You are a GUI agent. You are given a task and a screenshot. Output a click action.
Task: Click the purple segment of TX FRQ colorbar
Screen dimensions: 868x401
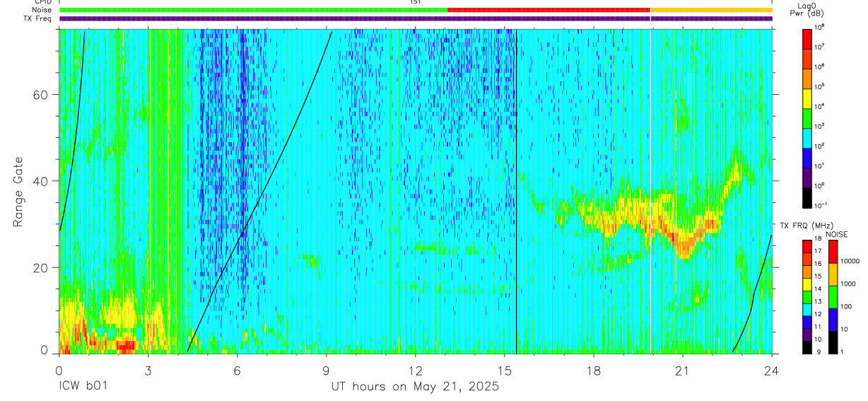(x=808, y=335)
